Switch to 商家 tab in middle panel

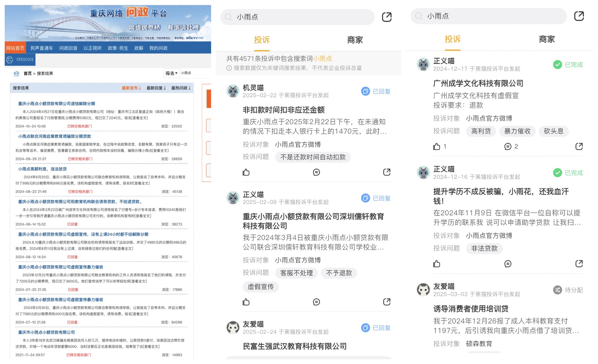(x=355, y=40)
